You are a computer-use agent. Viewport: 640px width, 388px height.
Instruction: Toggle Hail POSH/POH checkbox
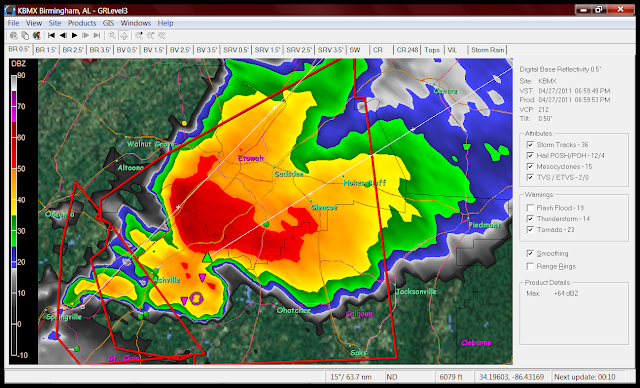tap(530, 155)
